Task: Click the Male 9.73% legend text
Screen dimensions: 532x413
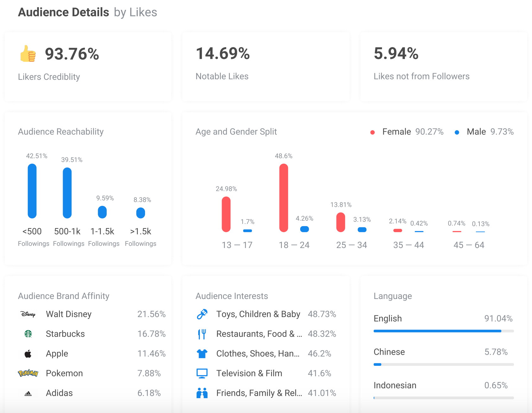Action: tap(490, 132)
